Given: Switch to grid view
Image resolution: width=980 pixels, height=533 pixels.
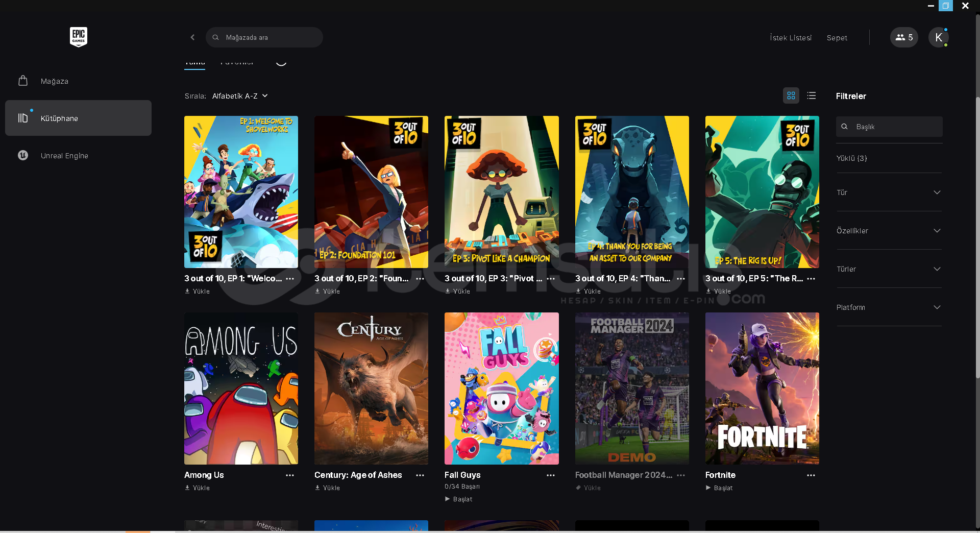Looking at the screenshot, I should tap(791, 95).
